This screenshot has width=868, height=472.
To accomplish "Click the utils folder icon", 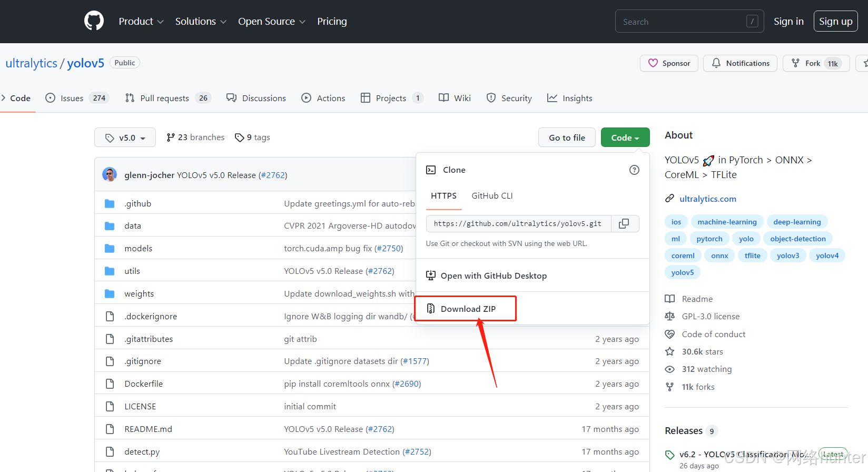I will click(110, 271).
